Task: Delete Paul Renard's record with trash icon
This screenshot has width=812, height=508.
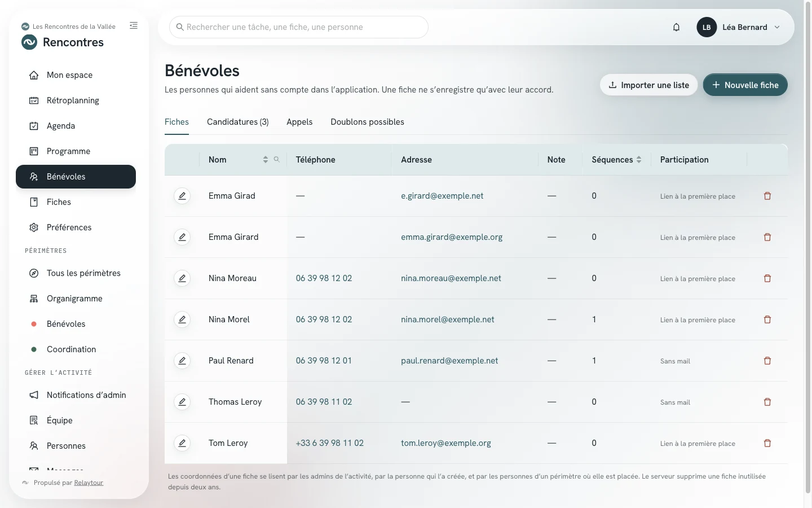Action: coord(767,361)
